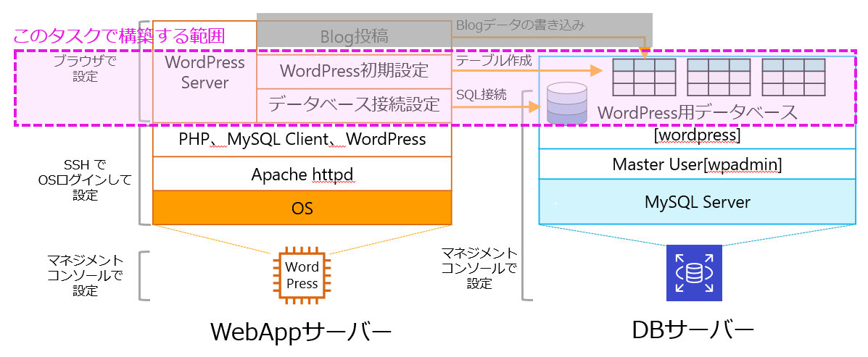Click the Blog投稿 box
Screen dimensions: 868x357
[354, 37]
